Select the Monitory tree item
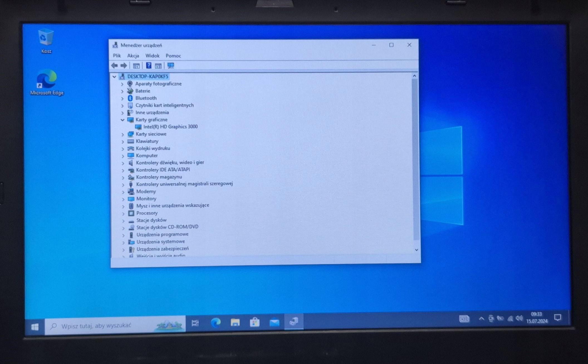 tap(146, 199)
